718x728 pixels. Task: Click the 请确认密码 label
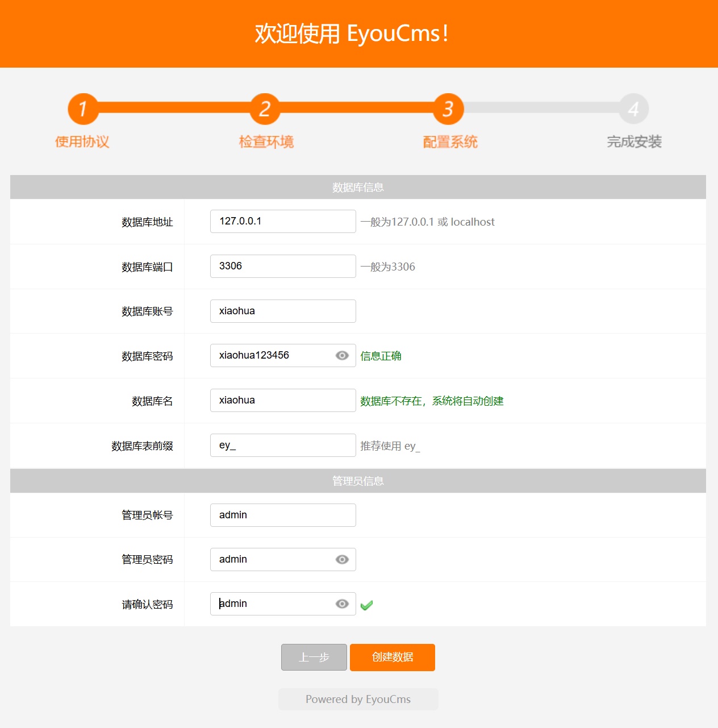tap(147, 605)
